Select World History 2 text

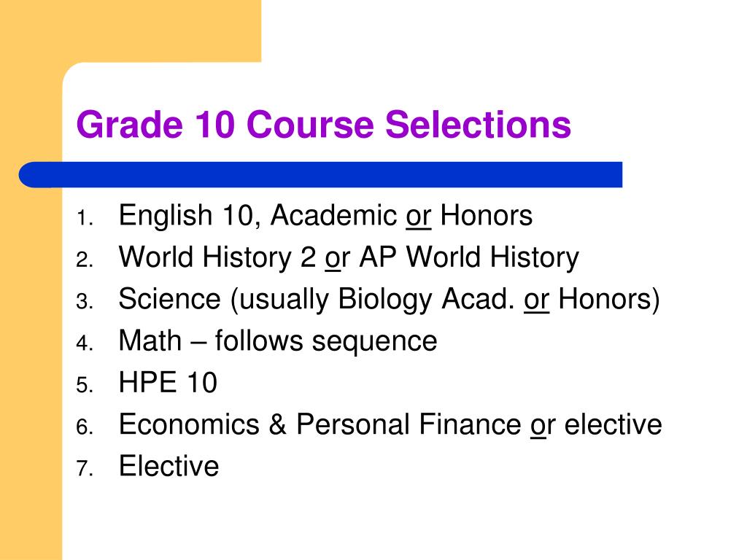tap(217, 257)
